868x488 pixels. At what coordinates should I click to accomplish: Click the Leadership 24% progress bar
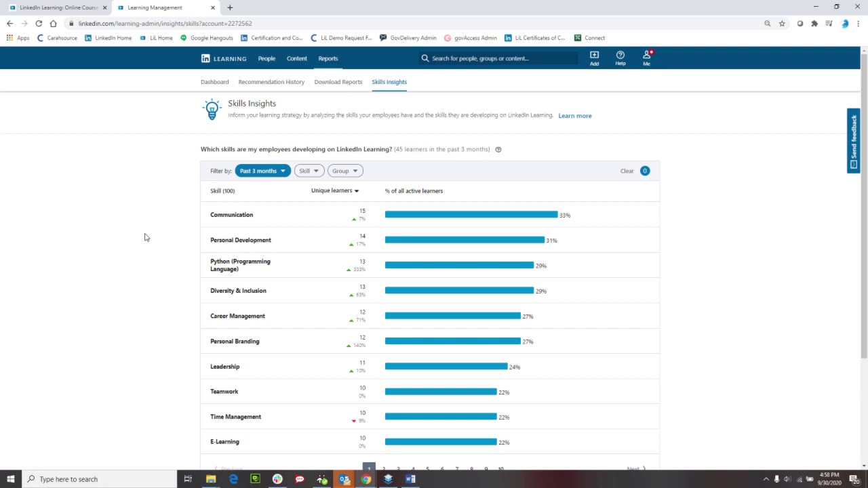tap(446, 367)
